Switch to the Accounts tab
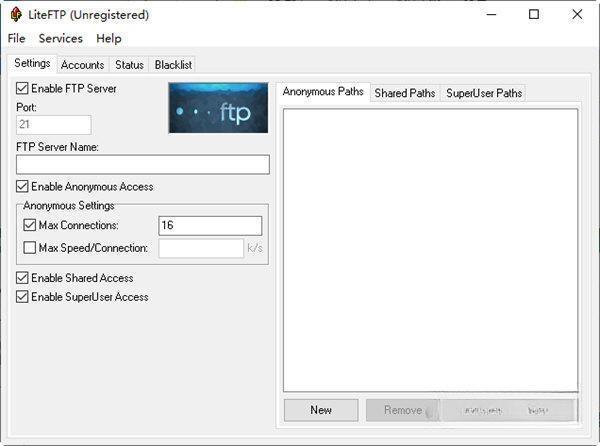Screen dimensions: 600x446 [x=83, y=65]
